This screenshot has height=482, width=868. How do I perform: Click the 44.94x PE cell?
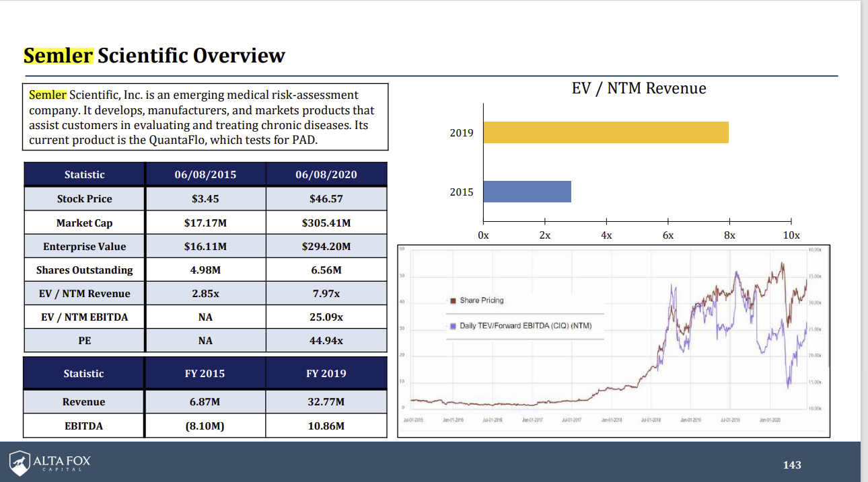[326, 340]
